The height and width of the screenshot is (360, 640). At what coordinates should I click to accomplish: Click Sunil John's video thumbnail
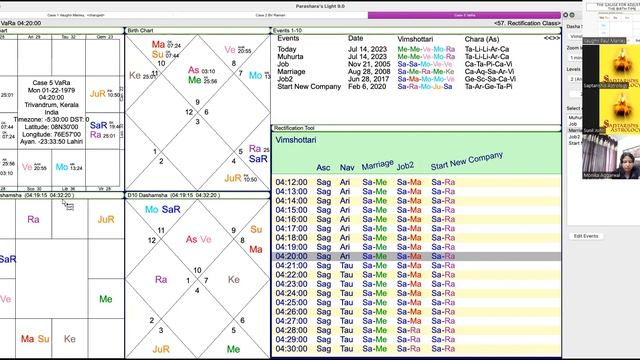point(611,110)
